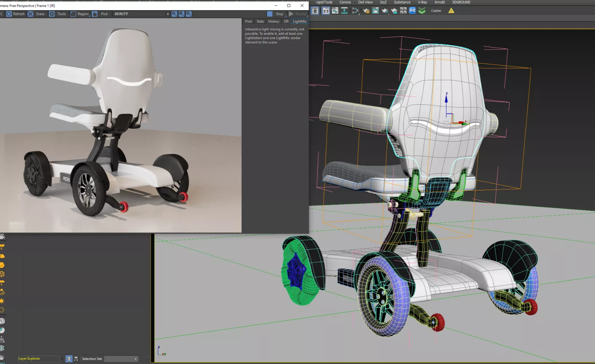
Task: Activate the Pick hand tool
Action: tap(95, 14)
